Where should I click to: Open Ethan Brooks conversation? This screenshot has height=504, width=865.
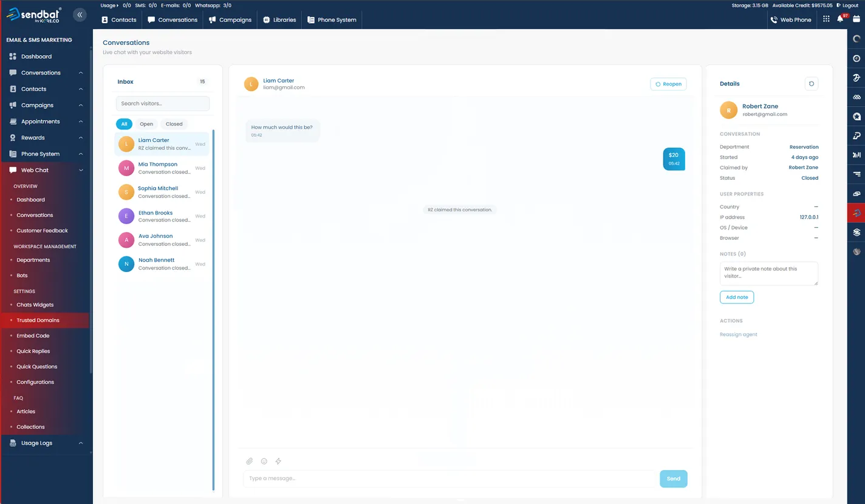(162, 216)
